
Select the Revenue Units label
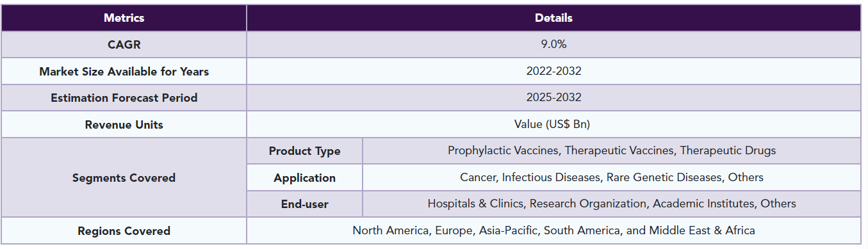(124, 125)
